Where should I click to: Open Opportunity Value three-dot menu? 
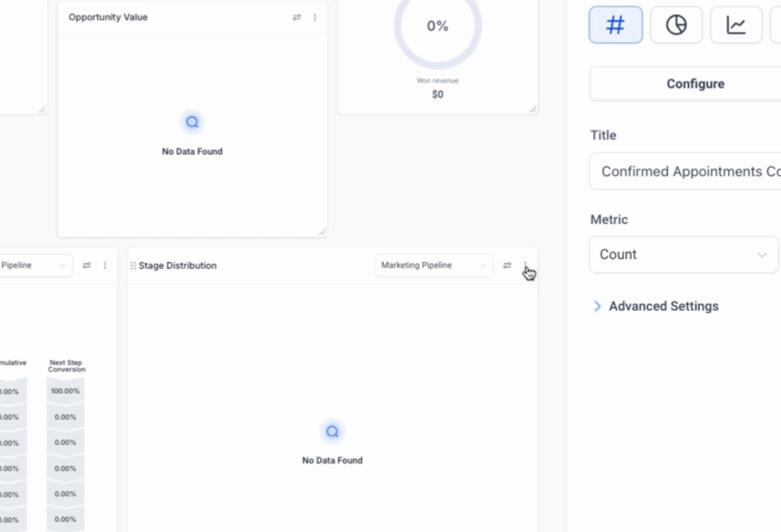pyautogui.click(x=315, y=17)
